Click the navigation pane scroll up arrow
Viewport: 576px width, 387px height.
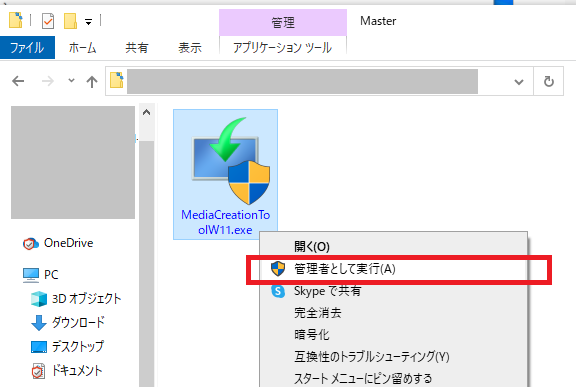click(x=147, y=112)
